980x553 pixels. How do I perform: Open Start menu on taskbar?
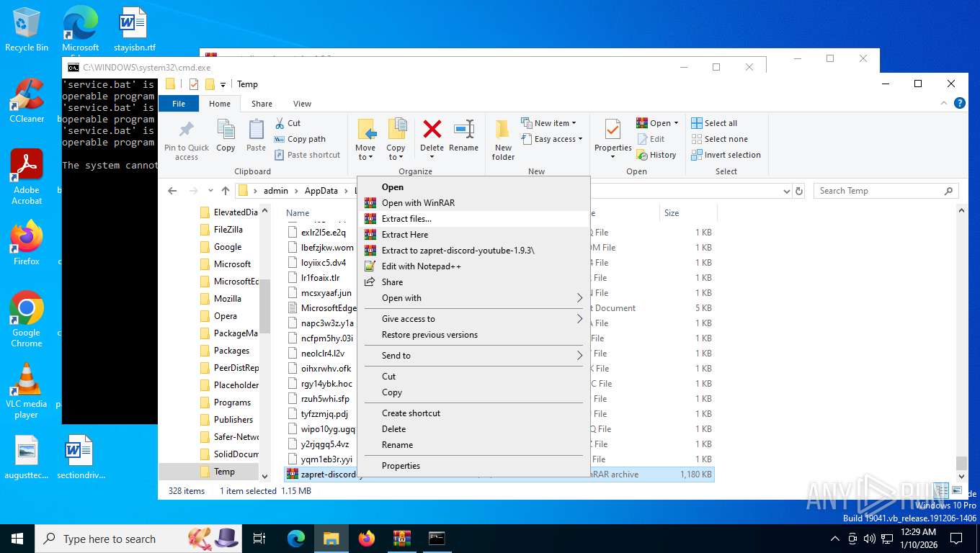(17, 539)
